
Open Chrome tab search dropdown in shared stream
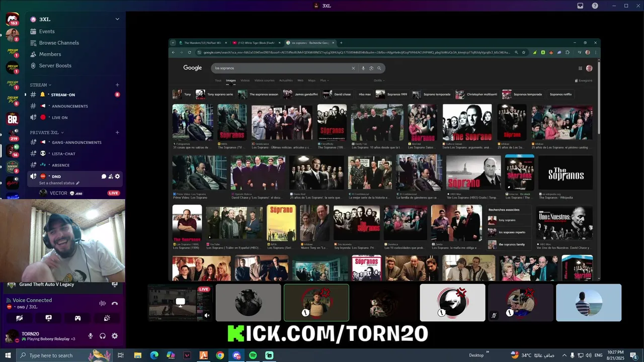click(173, 43)
